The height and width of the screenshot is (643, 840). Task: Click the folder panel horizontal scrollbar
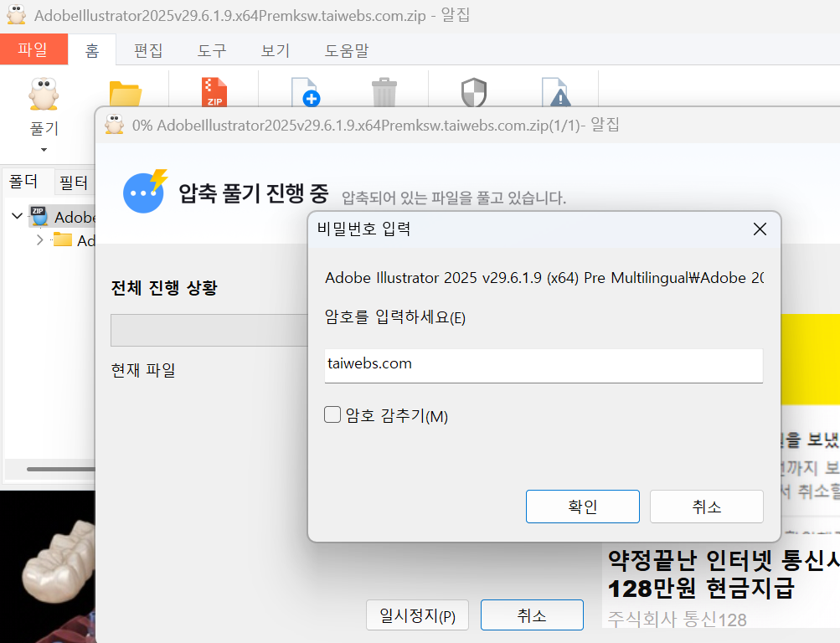[60, 470]
